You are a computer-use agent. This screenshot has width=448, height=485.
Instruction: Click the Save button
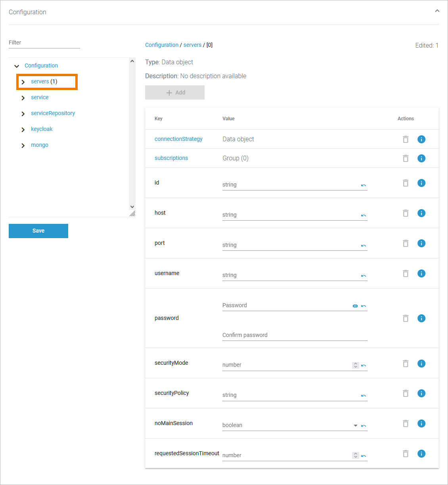pos(38,231)
